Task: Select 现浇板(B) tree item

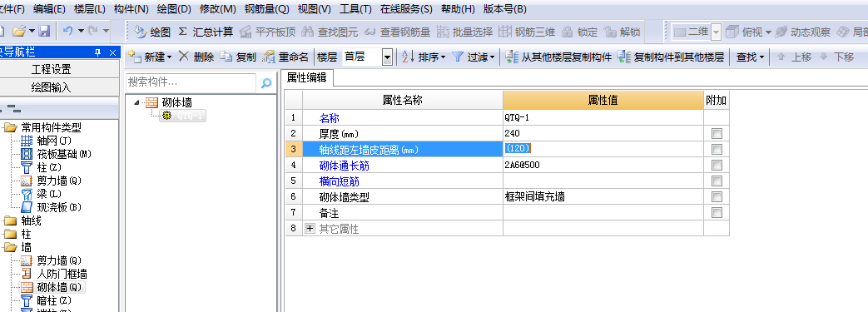Action: 52,207
